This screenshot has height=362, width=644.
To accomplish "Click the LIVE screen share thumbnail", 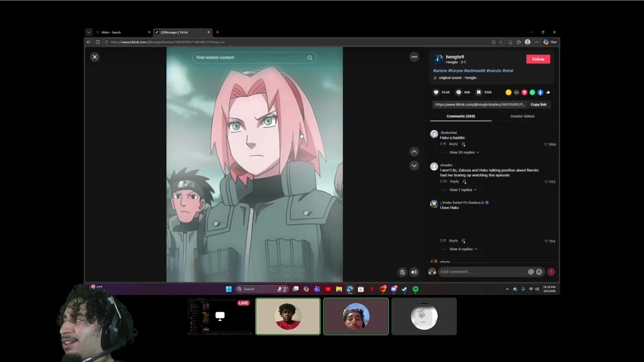I will [220, 316].
